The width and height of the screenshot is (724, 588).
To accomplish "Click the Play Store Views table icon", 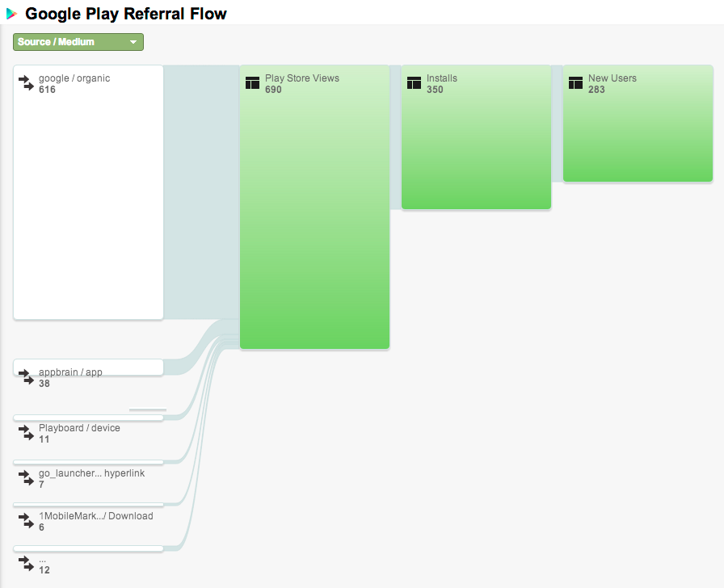I will [252, 82].
